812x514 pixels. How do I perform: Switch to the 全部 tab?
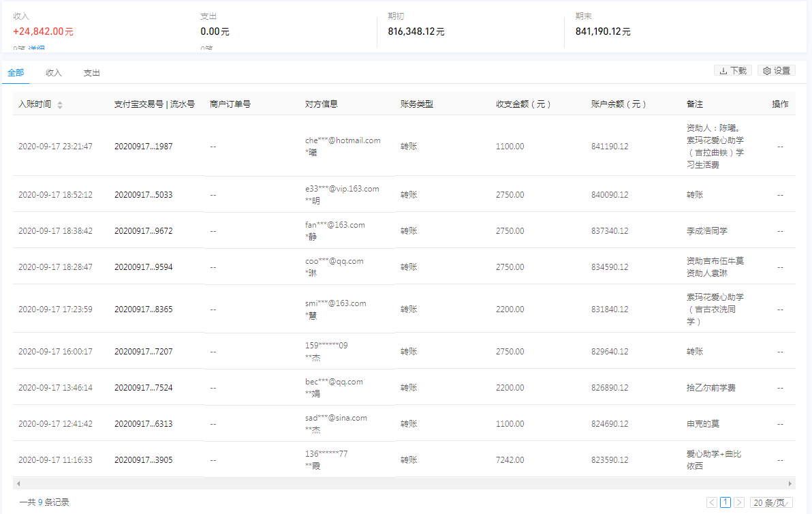click(16, 73)
